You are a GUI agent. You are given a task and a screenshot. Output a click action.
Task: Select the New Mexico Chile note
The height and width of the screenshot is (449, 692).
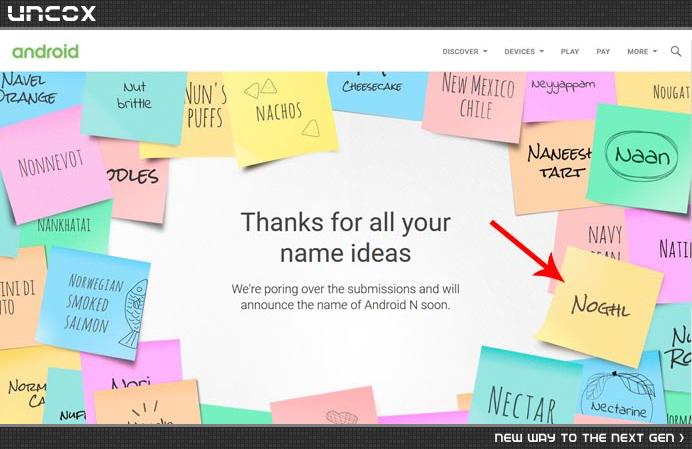[476, 104]
